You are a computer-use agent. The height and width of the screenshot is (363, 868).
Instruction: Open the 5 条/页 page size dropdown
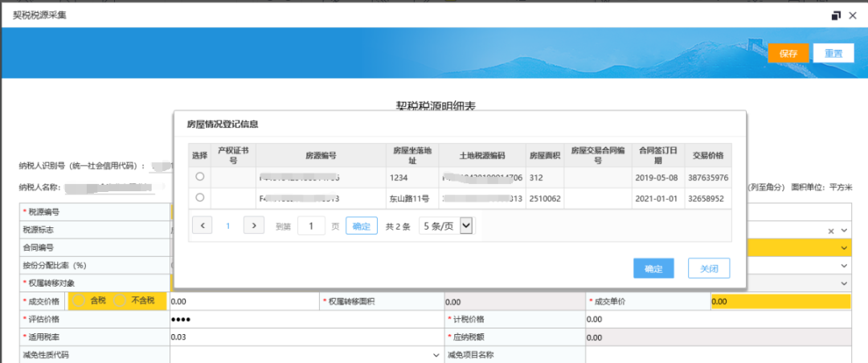tap(446, 225)
